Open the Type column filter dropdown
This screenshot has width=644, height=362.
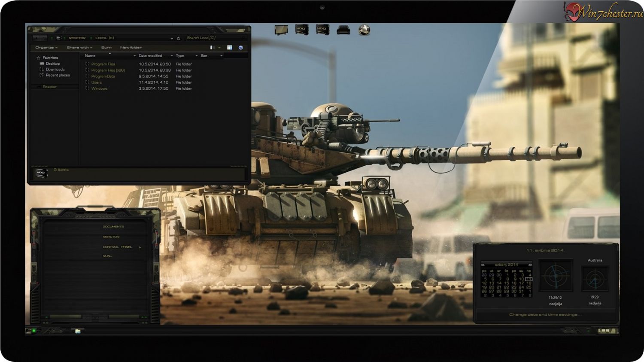[x=197, y=56]
